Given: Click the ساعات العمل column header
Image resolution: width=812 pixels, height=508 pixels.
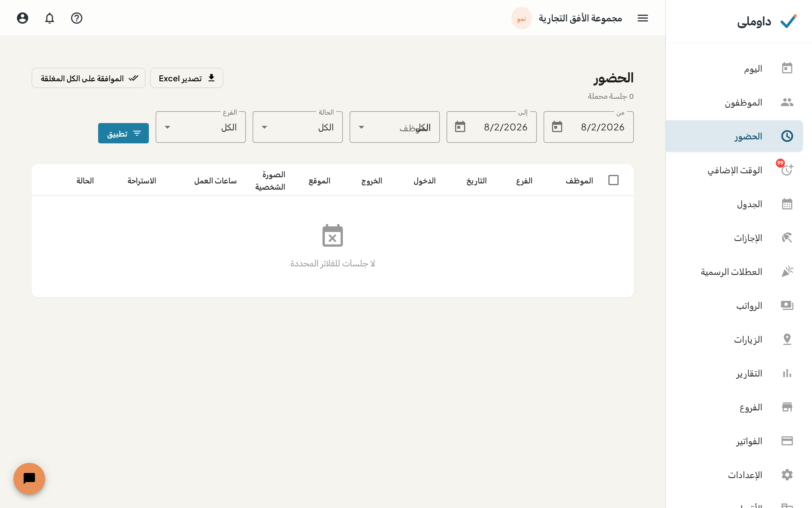Looking at the screenshot, I should click(215, 181).
